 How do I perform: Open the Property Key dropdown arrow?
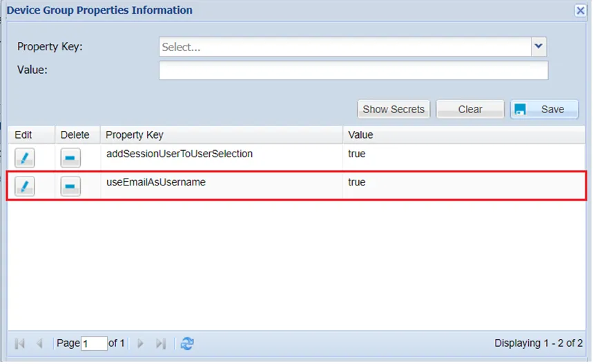click(539, 47)
